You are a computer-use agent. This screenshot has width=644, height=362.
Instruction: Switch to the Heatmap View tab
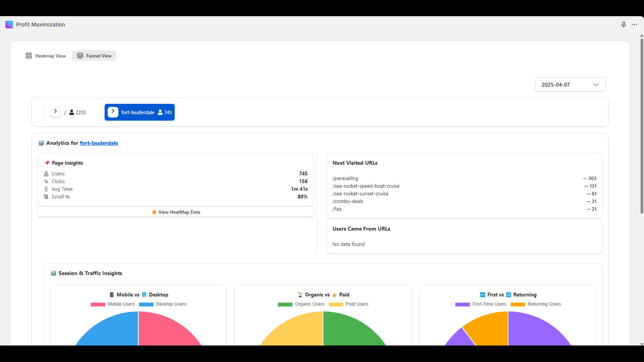[x=45, y=56]
